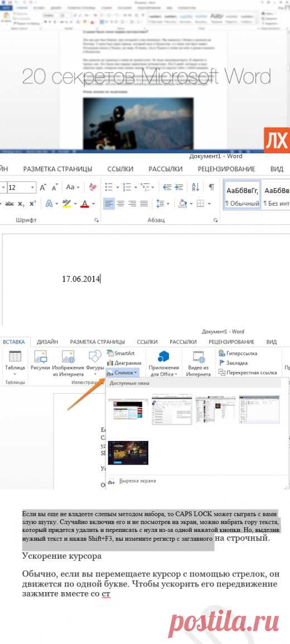Click the decrease indent icon
Image resolution: width=290 pixels, height=644 pixels.
tap(167, 187)
